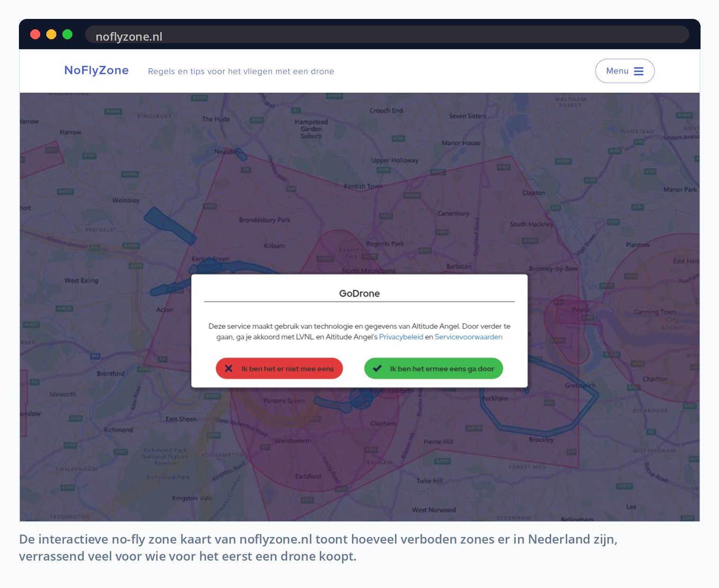Click the Richmond label on the map

coord(118,430)
